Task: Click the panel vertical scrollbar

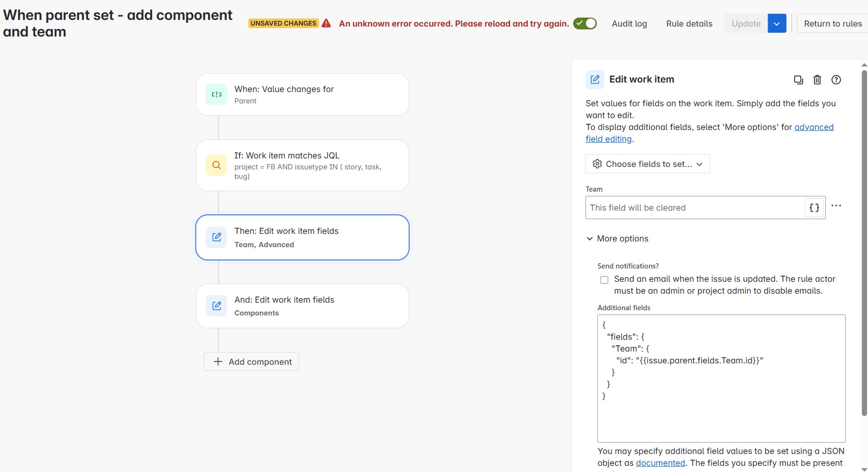Action: (864, 243)
